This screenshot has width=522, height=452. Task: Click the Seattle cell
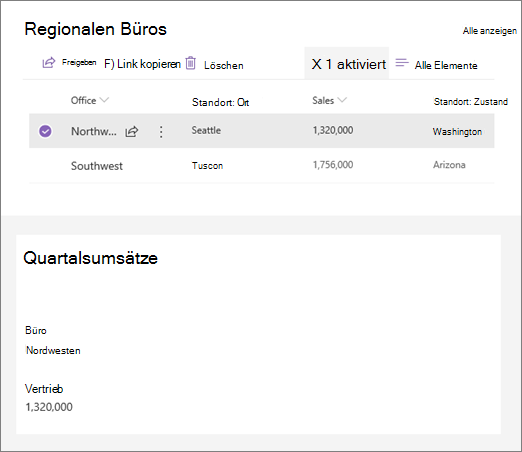coord(206,130)
